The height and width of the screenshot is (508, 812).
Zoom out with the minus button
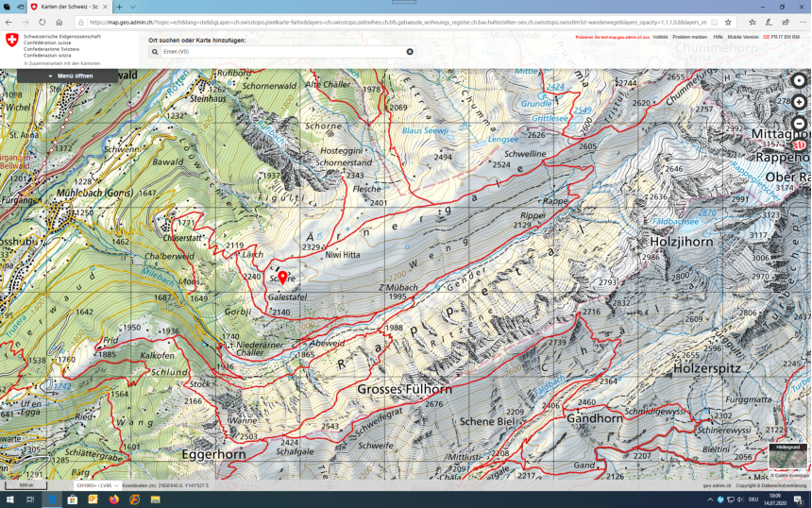tap(799, 124)
